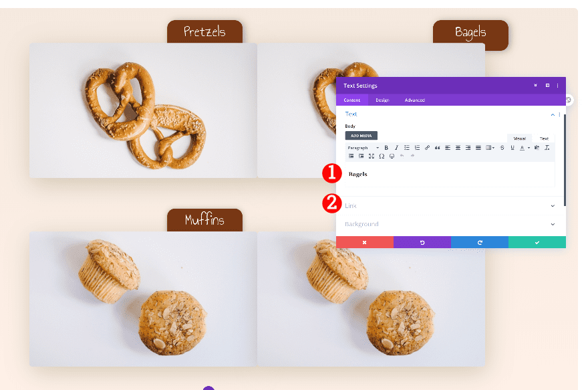
Task: Insert an emoticon
Action: pyautogui.click(x=392, y=156)
